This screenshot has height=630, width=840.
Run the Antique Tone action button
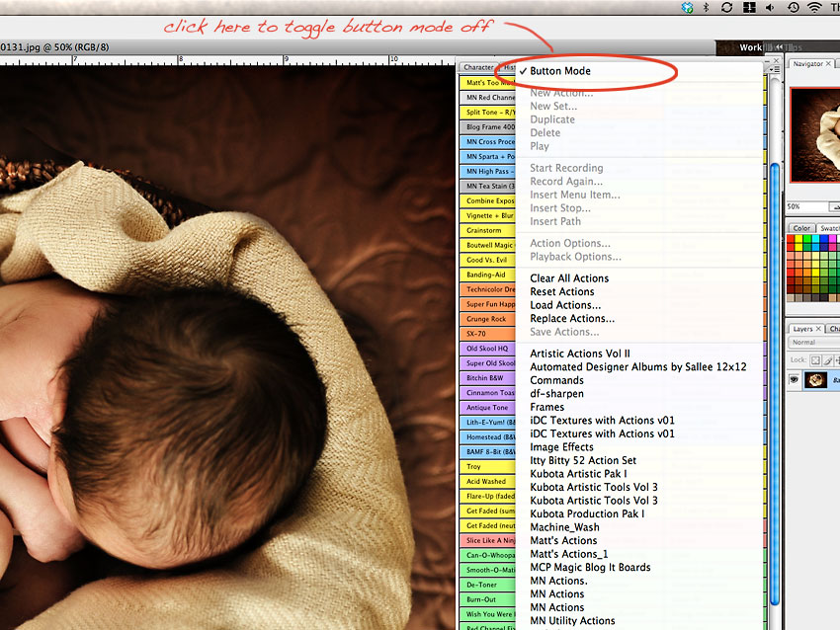click(487, 408)
